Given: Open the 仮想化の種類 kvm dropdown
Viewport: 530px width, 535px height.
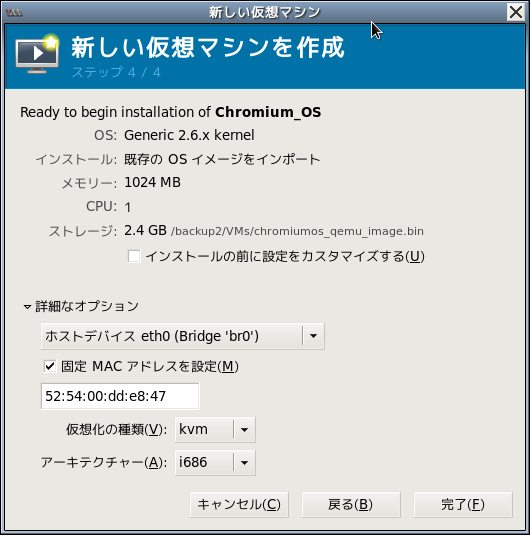Looking at the screenshot, I should [215, 430].
